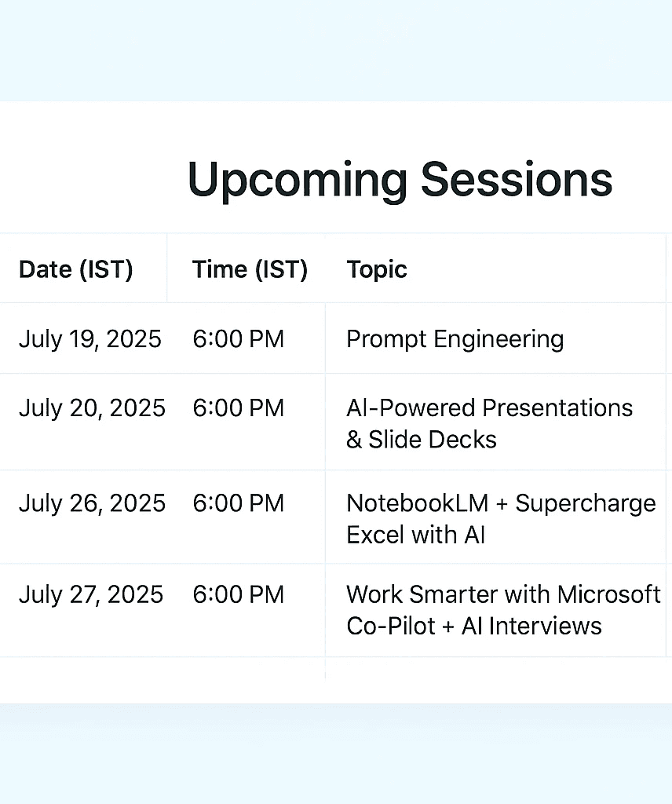
Task: Click the 6:00 PM time for July 19
Action: click(239, 339)
